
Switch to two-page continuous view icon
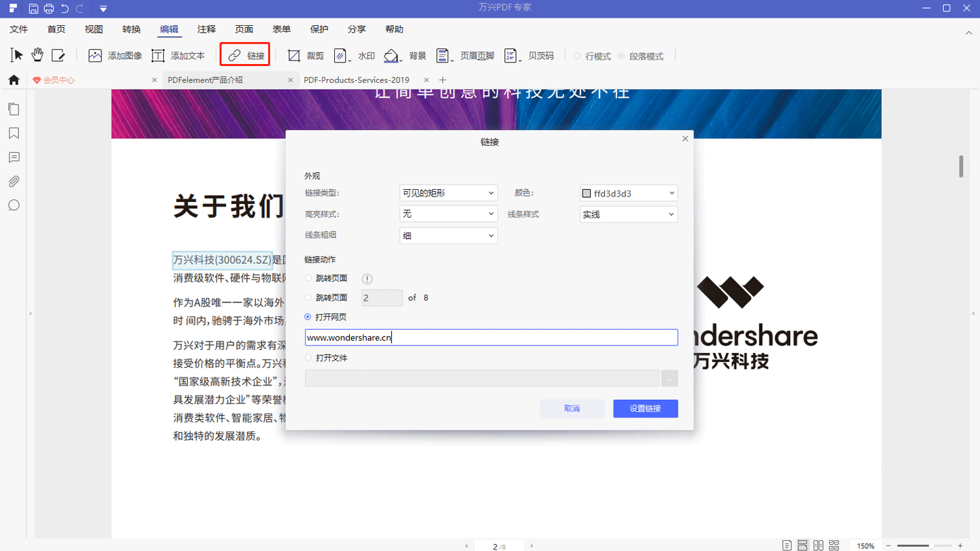coord(834,546)
